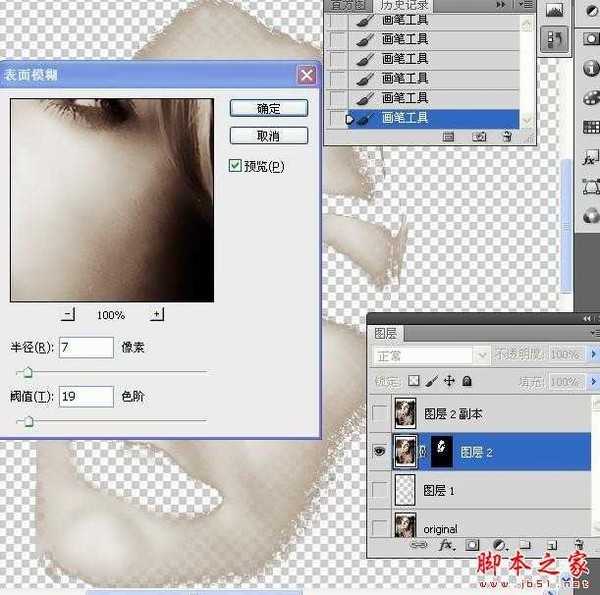Add a layer mask using the mask icon

coord(473,546)
